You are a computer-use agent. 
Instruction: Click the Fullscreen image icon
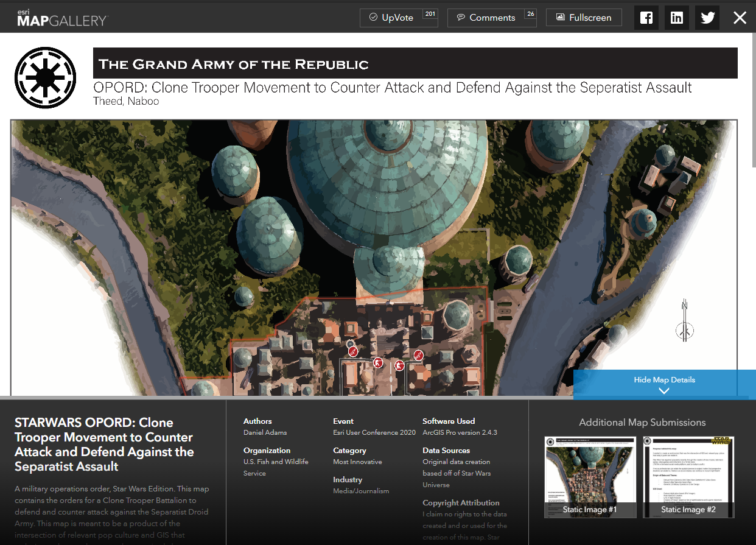pyautogui.click(x=561, y=18)
